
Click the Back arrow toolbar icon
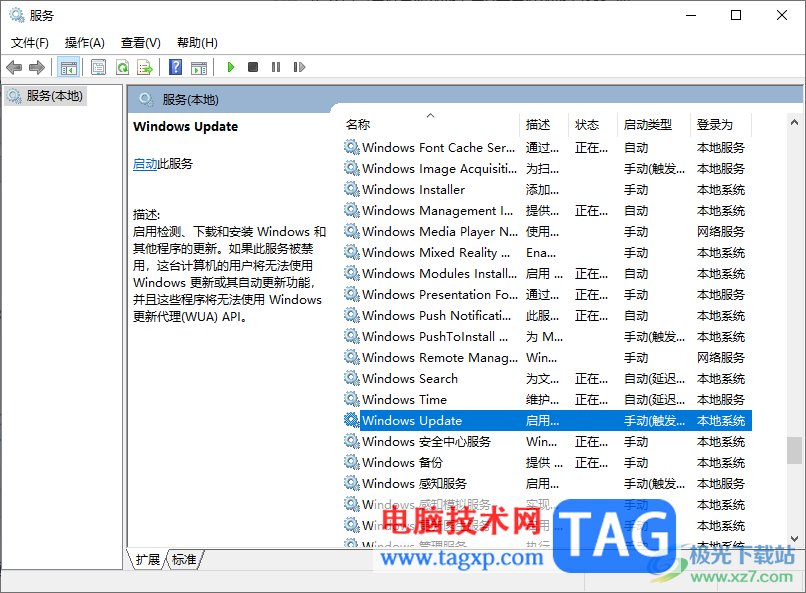(14, 67)
